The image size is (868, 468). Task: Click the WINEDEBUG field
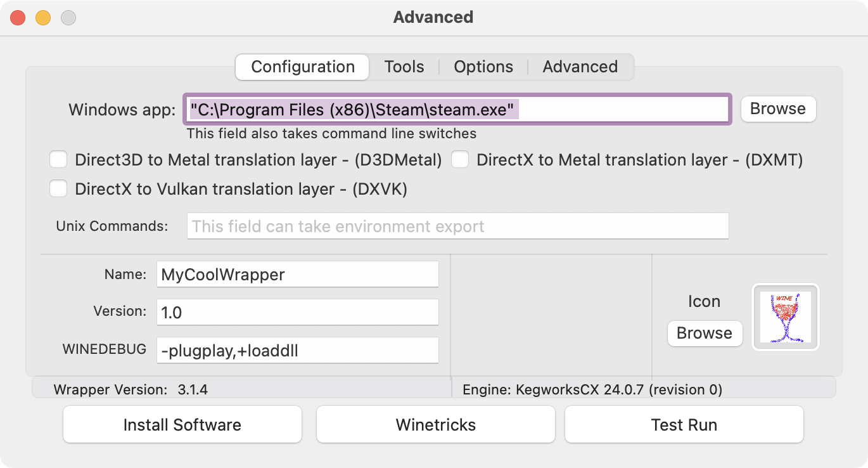297,350
